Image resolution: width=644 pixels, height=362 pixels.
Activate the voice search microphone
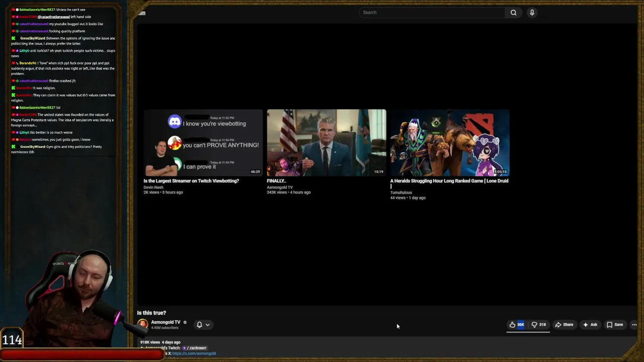tap(532, 13)
